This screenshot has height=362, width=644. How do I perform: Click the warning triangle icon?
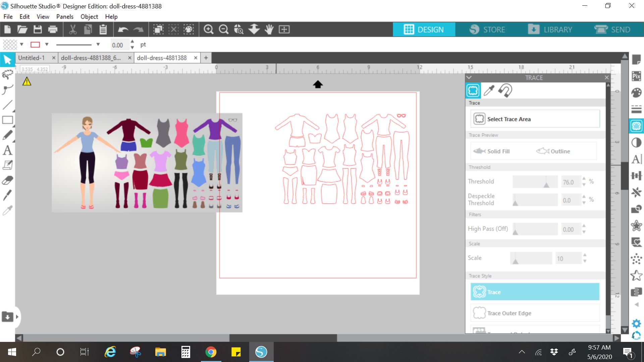pyautogui.click(x=27, y=81)
